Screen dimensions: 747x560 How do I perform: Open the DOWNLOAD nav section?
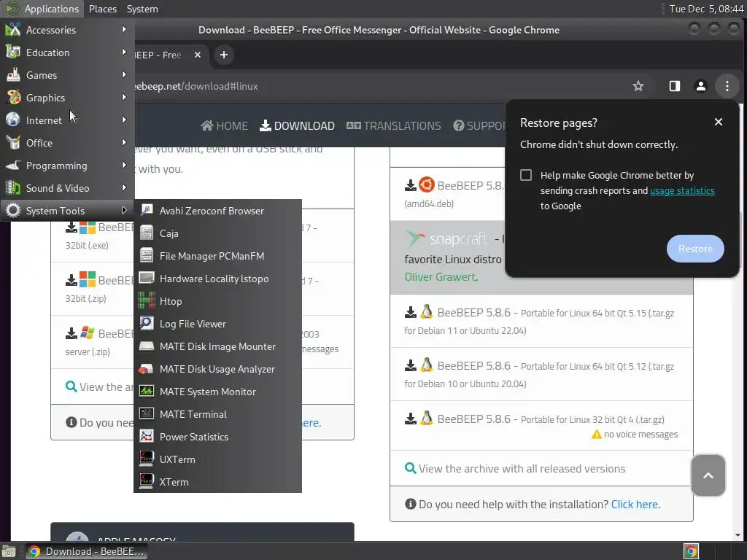click(297, 125)
